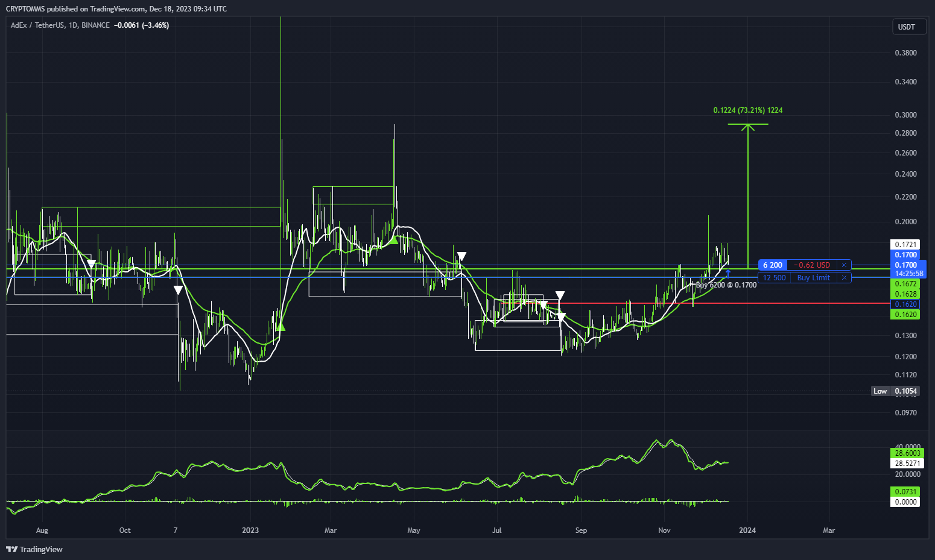Click the Jul label on time axis
935x560 pixels.
pyautogui.click(x=497, y=530)
